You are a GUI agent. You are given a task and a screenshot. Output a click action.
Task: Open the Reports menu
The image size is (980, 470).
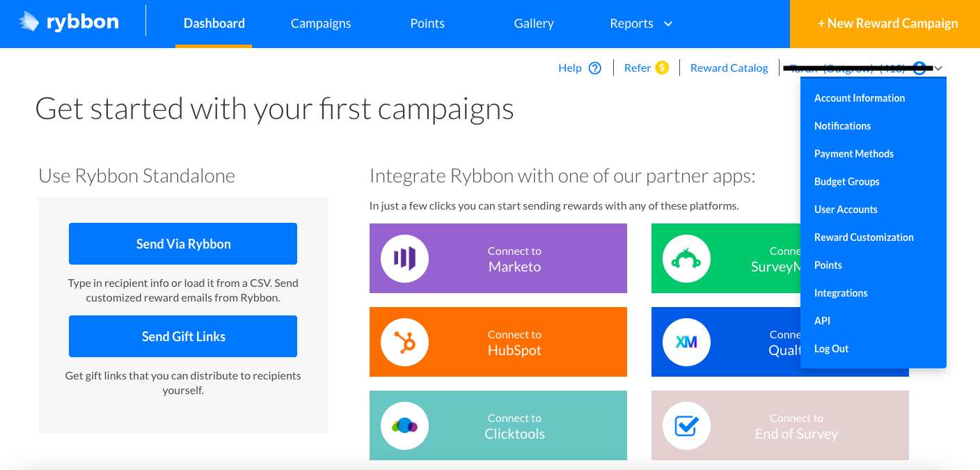point(631,24)
